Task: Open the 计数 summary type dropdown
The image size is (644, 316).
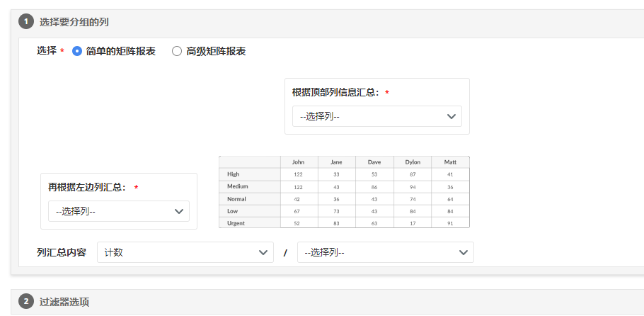Action: (185, 252)
